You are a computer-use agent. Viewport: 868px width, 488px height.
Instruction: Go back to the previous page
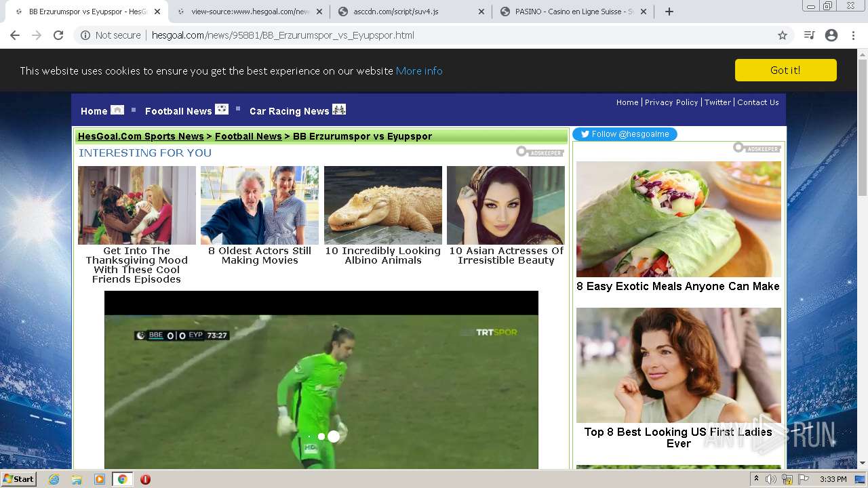[x=15, y=35]
